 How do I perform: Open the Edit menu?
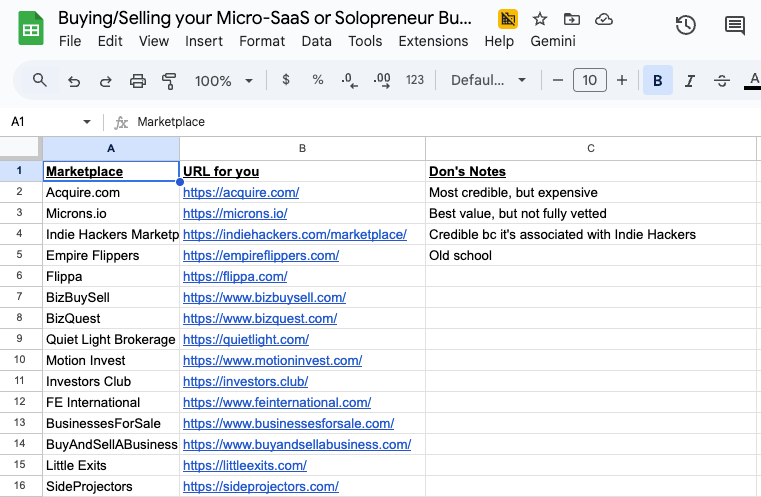110,41
